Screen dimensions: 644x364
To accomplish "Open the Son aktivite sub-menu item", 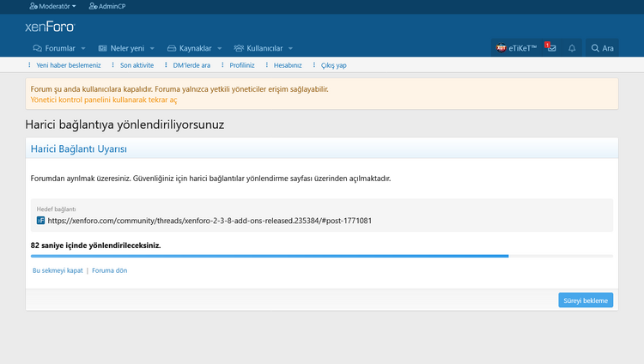I will tap(137, 65).
